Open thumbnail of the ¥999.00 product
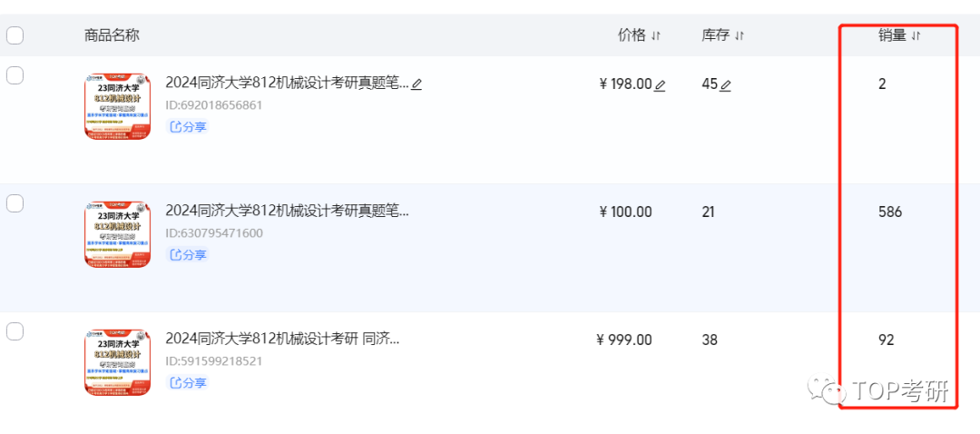Screen dimensions: 980x434 pos(117,362)
